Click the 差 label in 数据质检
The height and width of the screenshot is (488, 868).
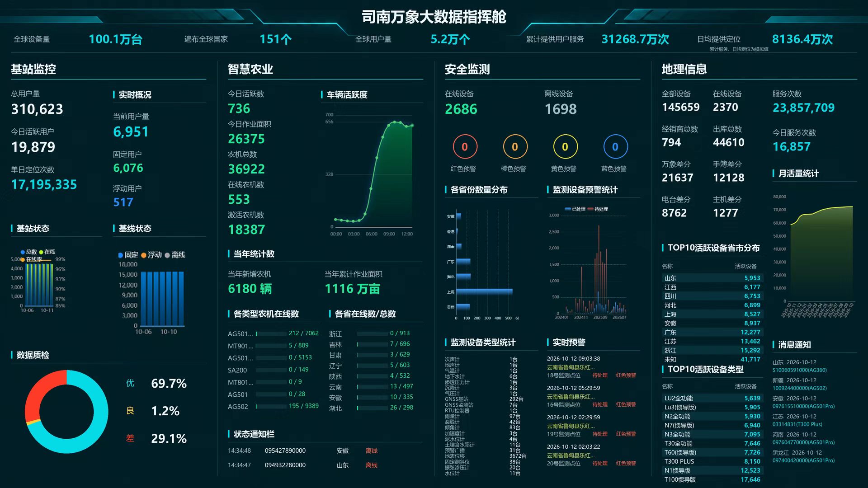click(130, 438)
